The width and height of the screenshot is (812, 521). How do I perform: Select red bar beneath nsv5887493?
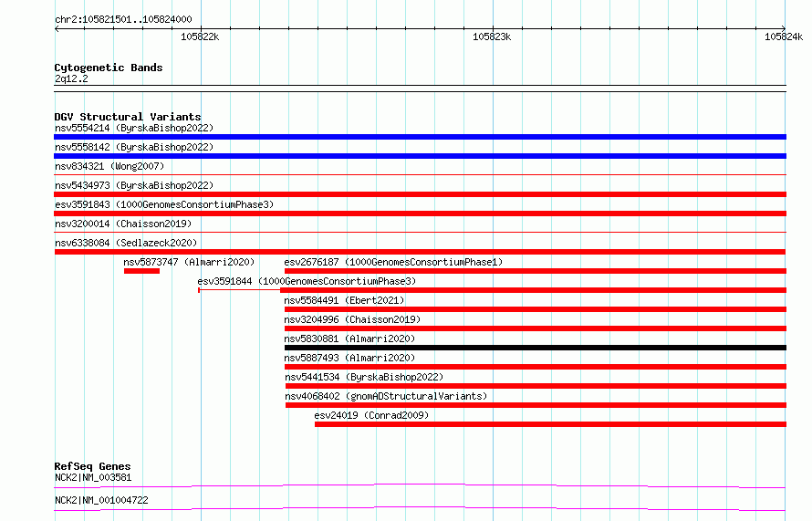[x=536, y=367]
